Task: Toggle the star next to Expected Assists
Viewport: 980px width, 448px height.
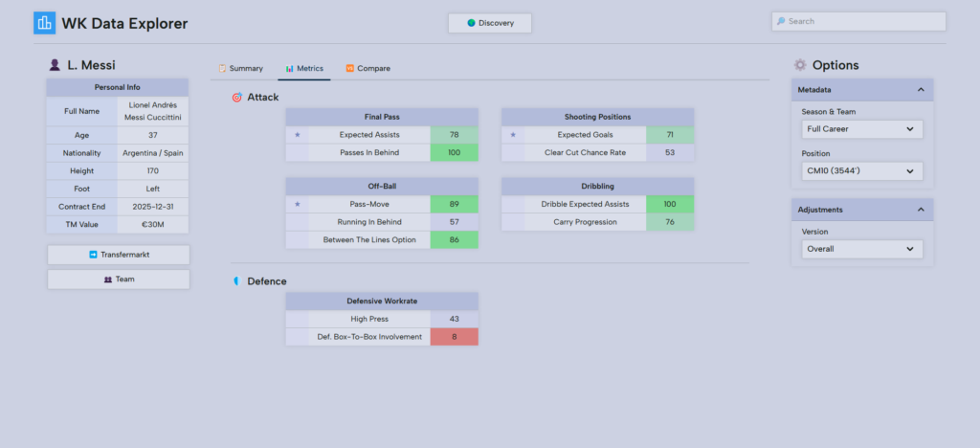Action: 297,135
